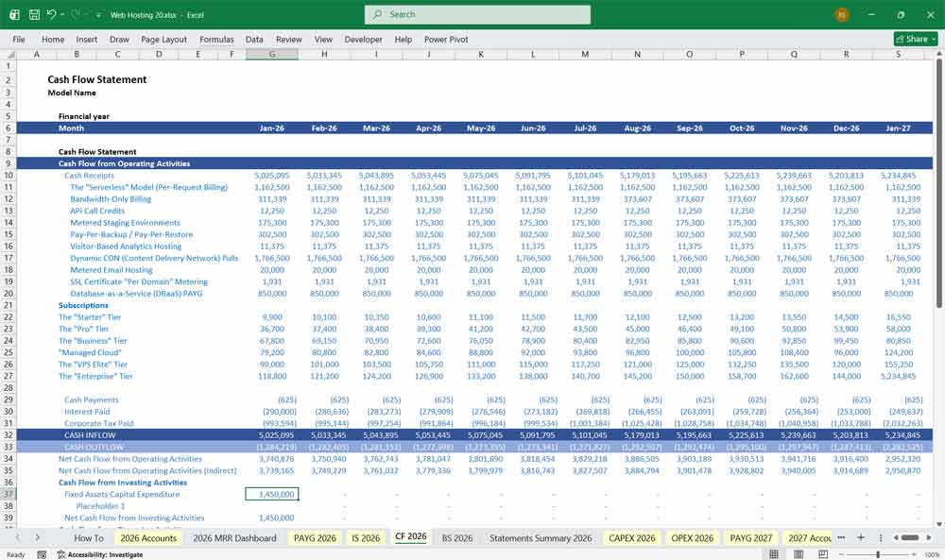Screen dimensions: 945x560
Task: Open Page Layout view from status bar
Action: click(x=799, y=553)
